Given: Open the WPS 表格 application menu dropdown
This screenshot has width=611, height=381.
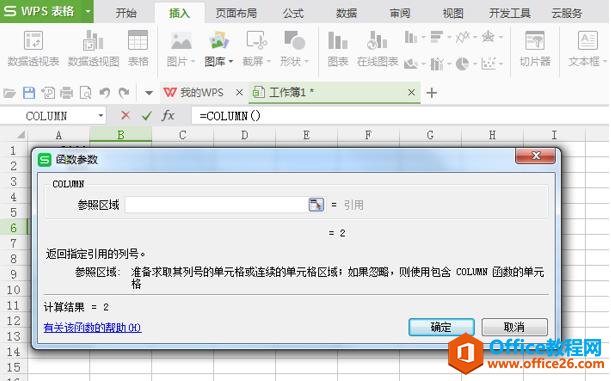Looking at the screenshot, I should click(x=88, y=11).
